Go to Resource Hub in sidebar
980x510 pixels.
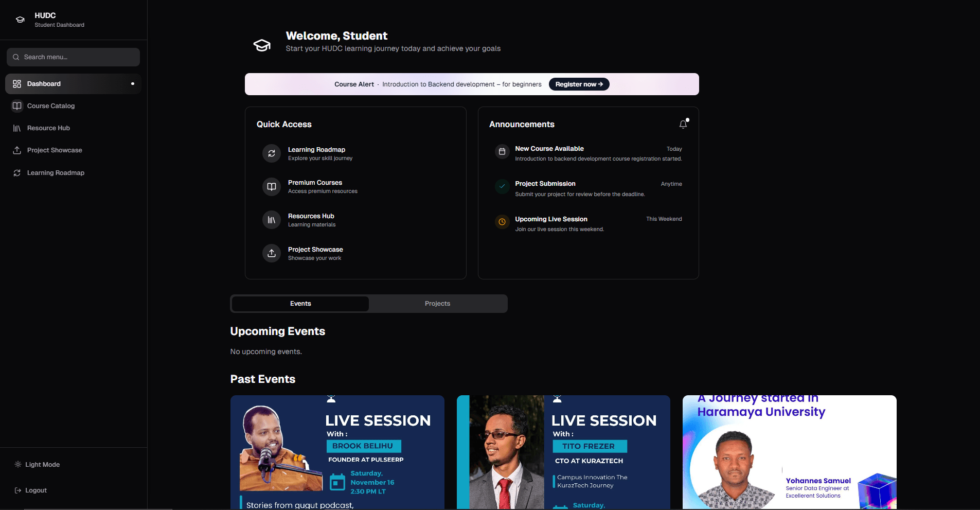tap(48, 128)
